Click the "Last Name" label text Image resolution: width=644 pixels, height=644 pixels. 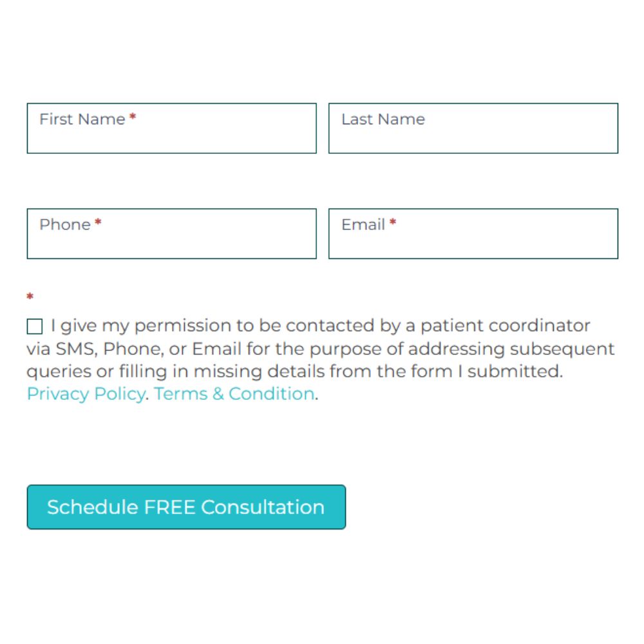(x=383, y=119)
